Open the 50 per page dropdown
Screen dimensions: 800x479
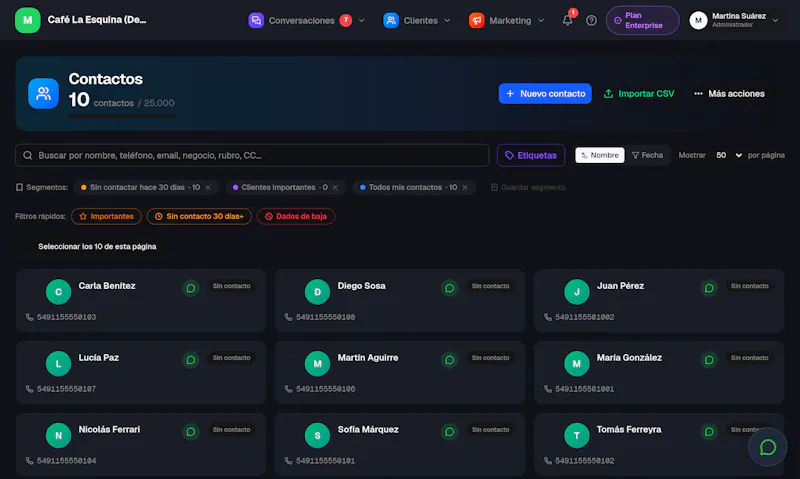tap(729, 155)
